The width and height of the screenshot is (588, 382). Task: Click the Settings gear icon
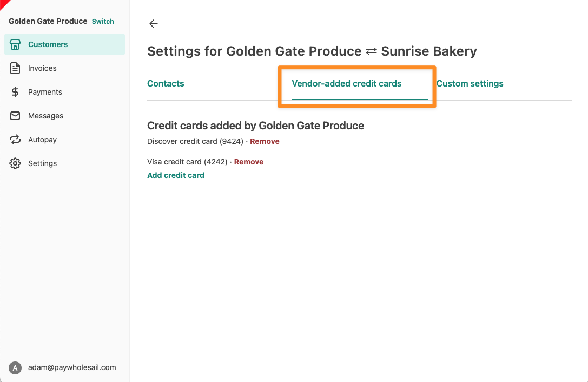pos(15,163)
